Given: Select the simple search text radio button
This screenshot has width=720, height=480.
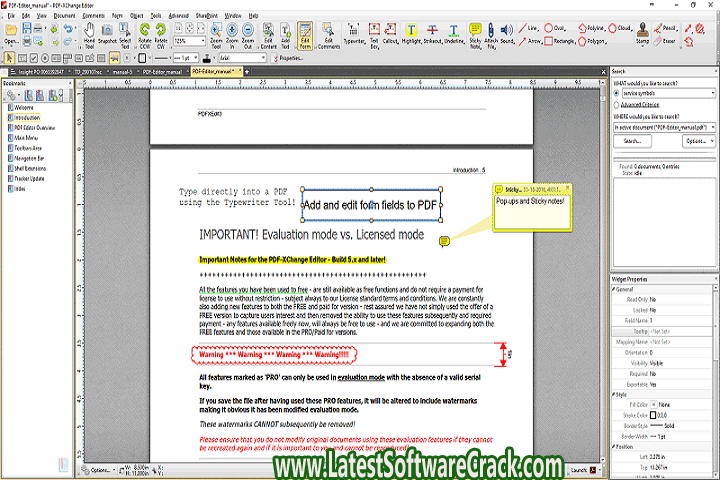Looking at the screenshot, I should click(616, 92).
